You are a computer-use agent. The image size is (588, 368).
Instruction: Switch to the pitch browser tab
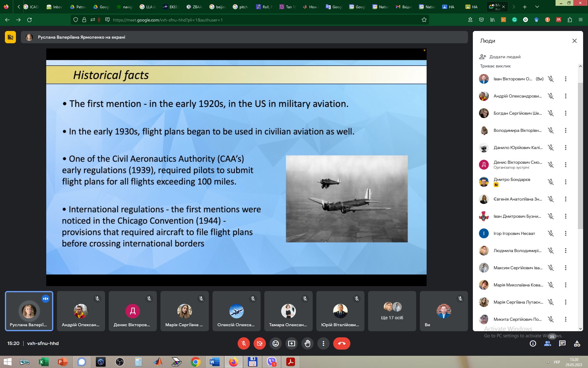point(241,7)
